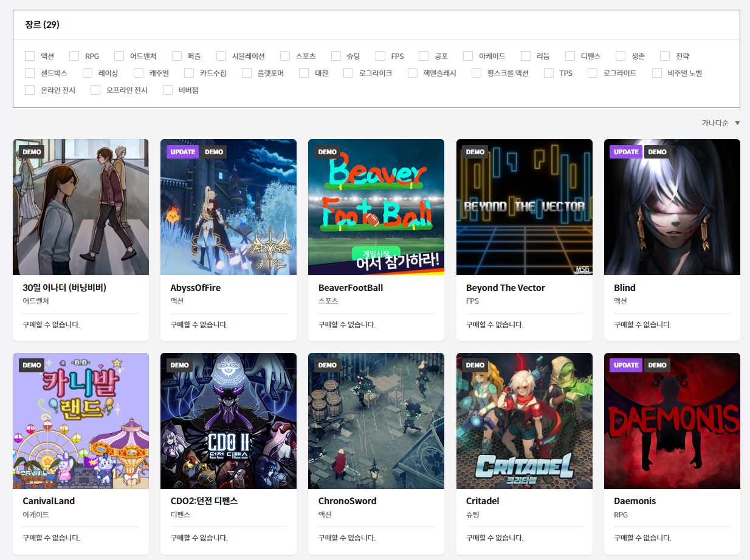Open the 가나다순 sort dropdown

click(715, 123)
